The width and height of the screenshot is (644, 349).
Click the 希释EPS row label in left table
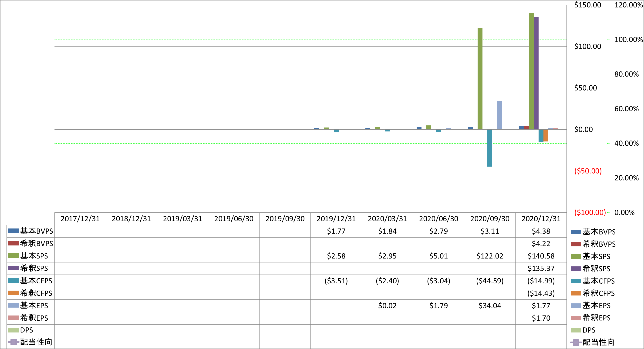34,318
